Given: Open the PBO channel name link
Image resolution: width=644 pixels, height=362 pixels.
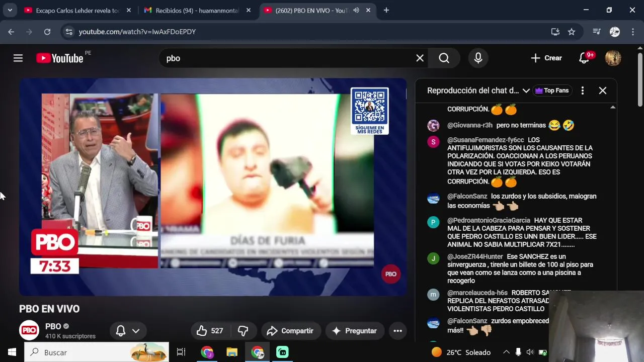Looking at the screenshot, I should pos(53,326).
